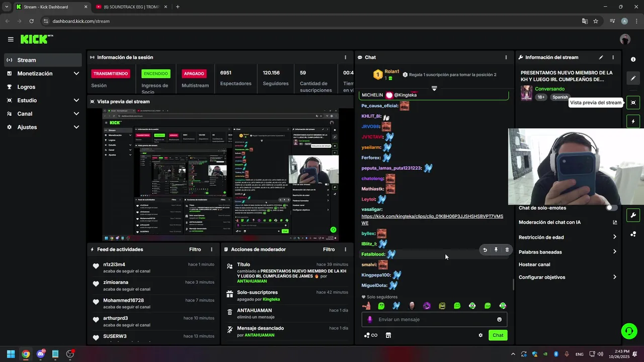
Task: Open the hamburger menu beside the Kick logo
Action: pyautogui.click(x=11, y=39)
